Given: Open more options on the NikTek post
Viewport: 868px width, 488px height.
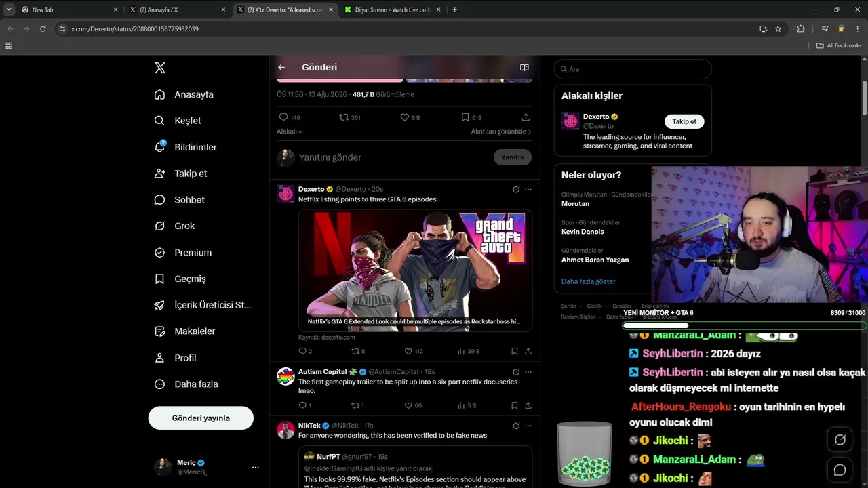Looking at the screenshot, I should [x=528, y=426].
